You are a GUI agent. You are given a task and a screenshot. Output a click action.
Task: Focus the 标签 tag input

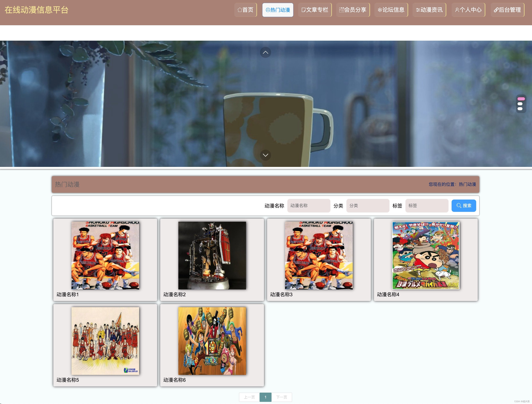point(427,206)
